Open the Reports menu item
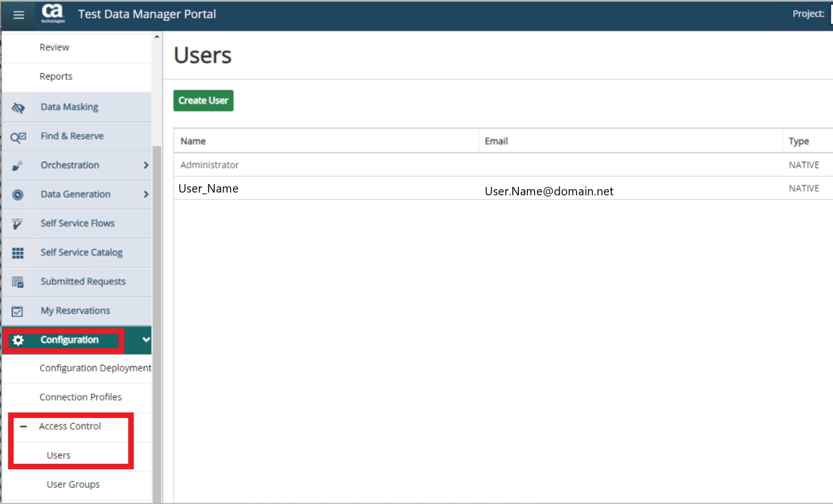833x504 pixels. coord(56,76)
